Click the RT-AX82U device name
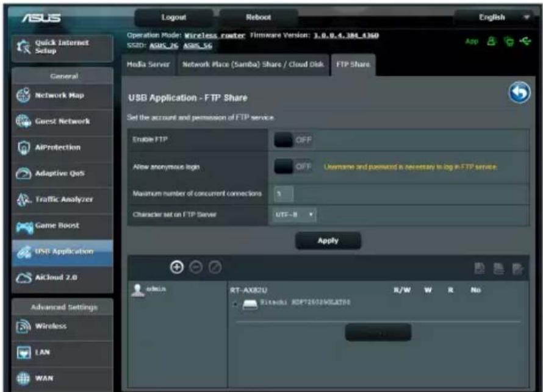543x392 pixels. coord(249,290)
